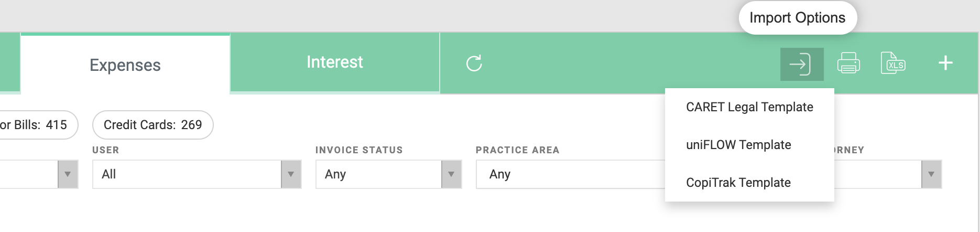Print the expenses with printer icon
Image resolution: width=980 pixels, height=232 pixels.
(848, 64)
